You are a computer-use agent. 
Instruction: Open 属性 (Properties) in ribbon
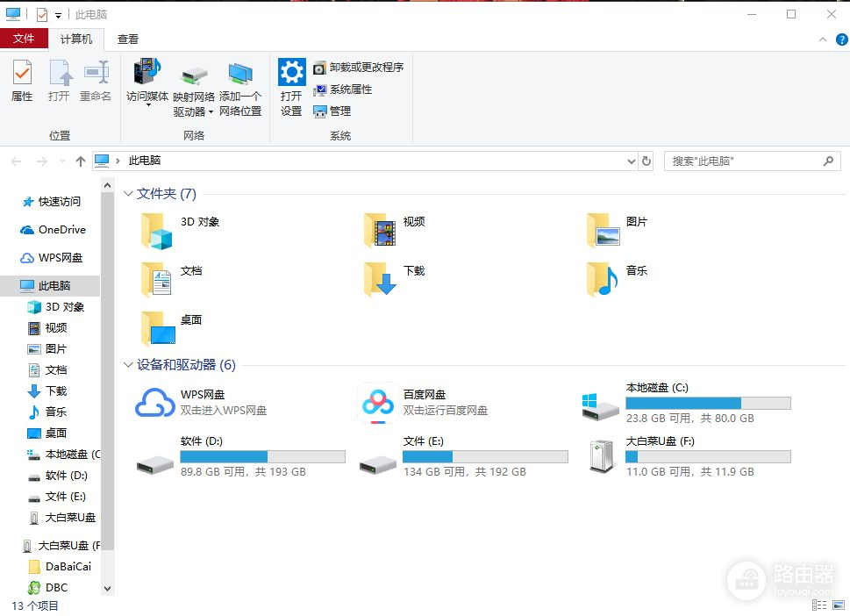pyautogui.click(x=22, y=80)
